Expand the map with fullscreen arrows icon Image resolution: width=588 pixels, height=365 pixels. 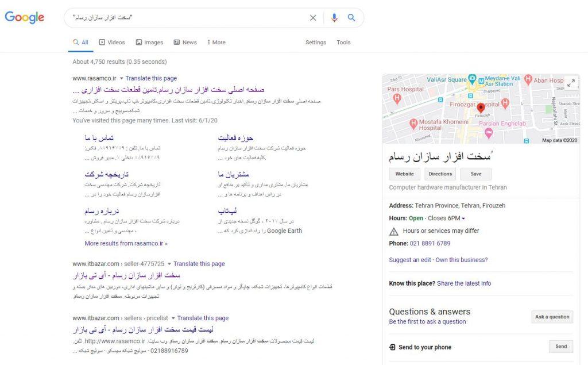tap(571, 83)
